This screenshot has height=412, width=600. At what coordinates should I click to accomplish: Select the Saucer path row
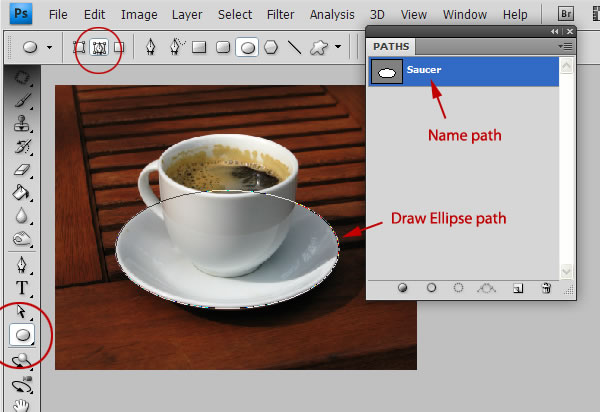pyautogui.click(x=463, y=71)
